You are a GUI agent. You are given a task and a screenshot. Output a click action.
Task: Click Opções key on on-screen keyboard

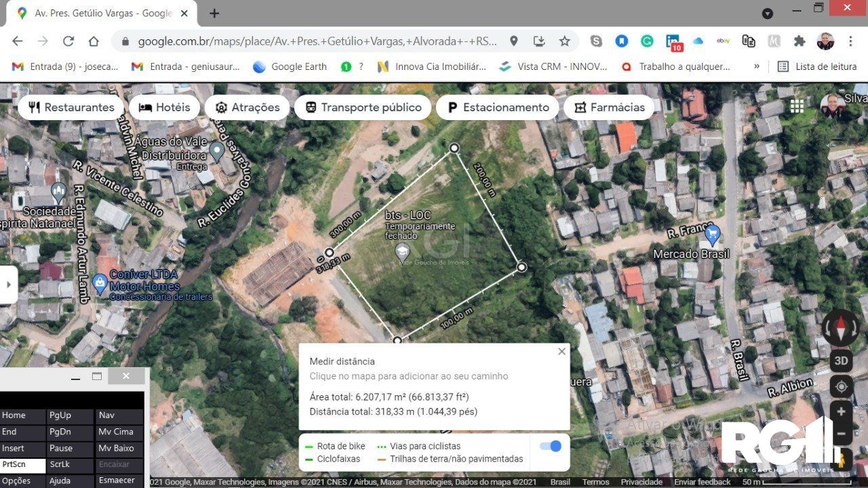pos(23,481)
